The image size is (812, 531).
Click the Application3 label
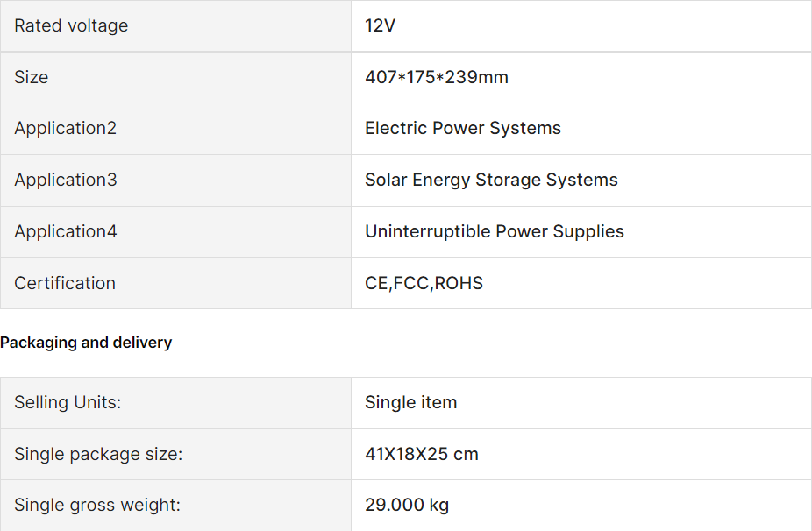tap(65, 180)
